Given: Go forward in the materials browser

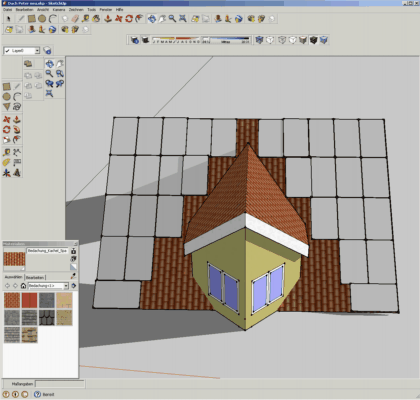Looking at the screenshot, I should [x=15, y=286].
